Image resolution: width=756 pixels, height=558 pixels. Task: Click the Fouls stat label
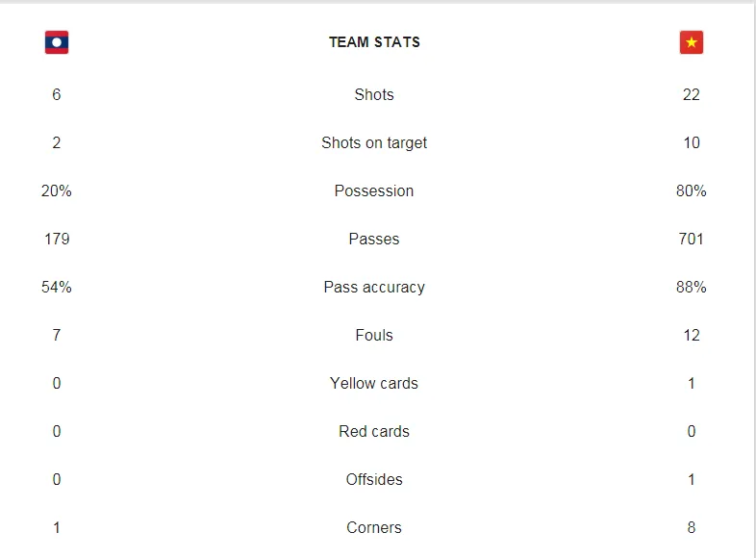374,335
